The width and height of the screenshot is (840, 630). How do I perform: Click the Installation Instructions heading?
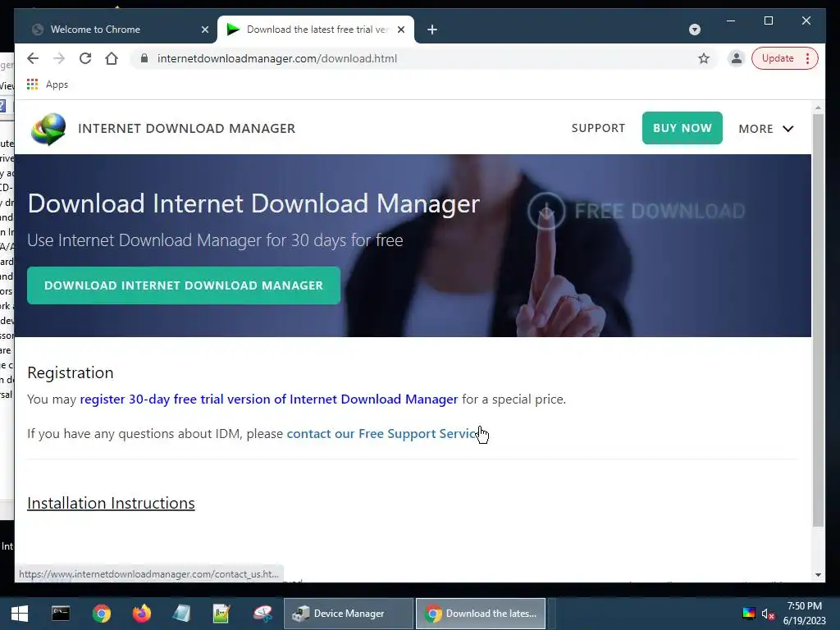point(111,503)
